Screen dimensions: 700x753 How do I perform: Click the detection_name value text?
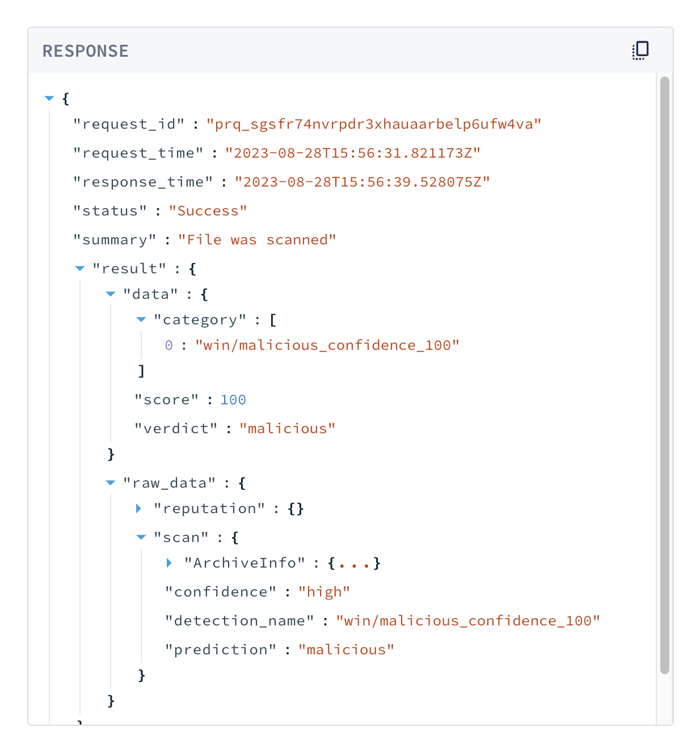pyautogui.click(x=467, y=621)
